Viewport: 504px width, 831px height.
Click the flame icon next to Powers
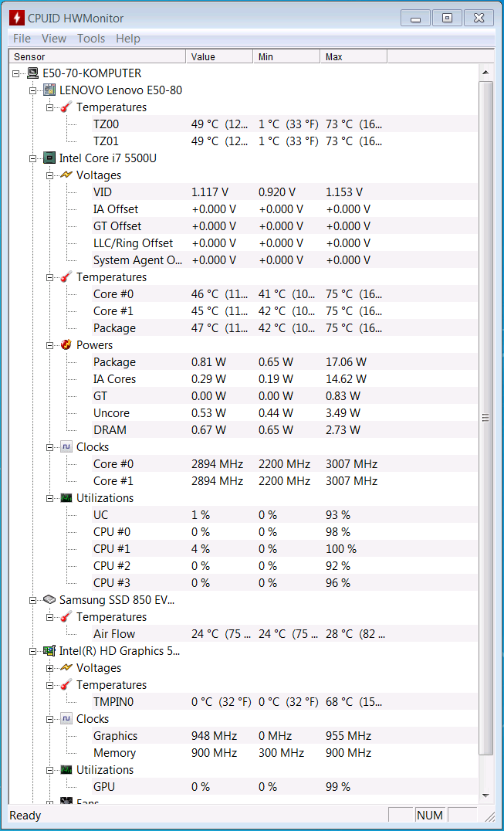(x=66, y=345)
